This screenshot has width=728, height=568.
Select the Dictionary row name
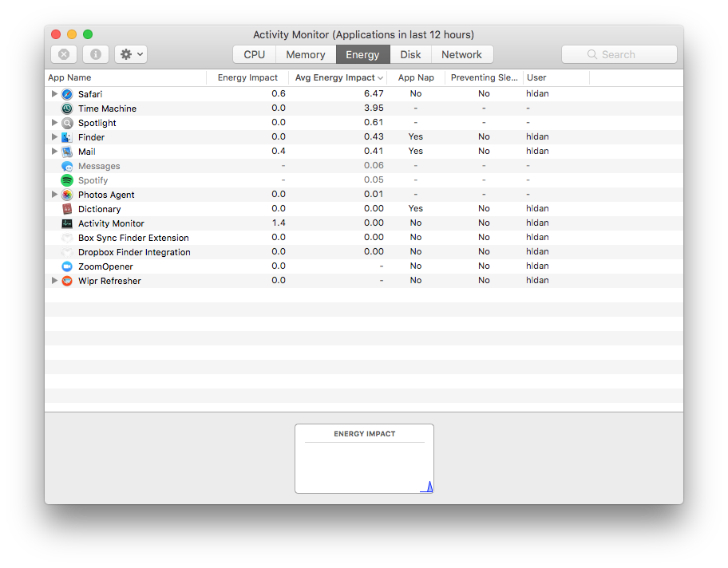(x=99, y=209)
